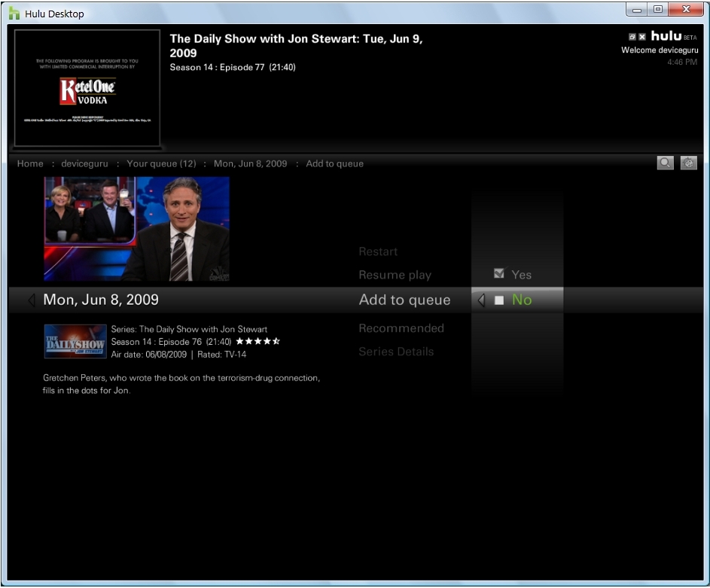Image resolution: width=710 pixels, height=588 pixels.
Task: Click the Jon Stewart episode thumbnail
Action: (136, 229)
